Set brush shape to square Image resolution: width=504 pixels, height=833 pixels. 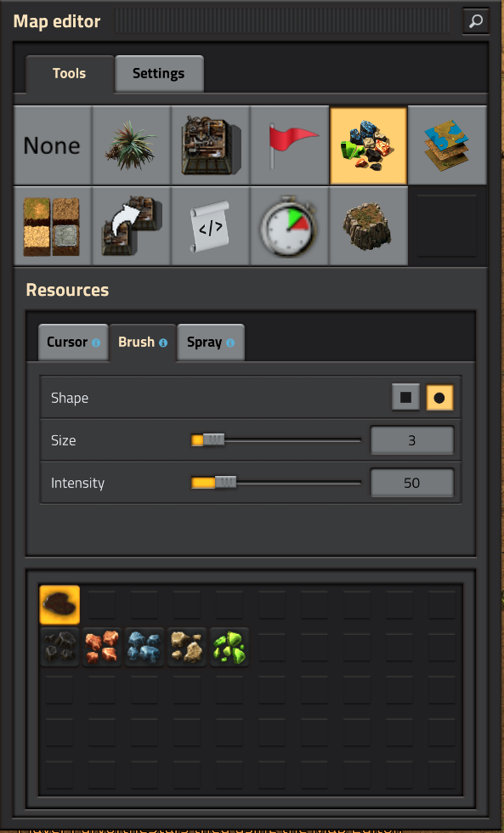(x=405, y=398)
